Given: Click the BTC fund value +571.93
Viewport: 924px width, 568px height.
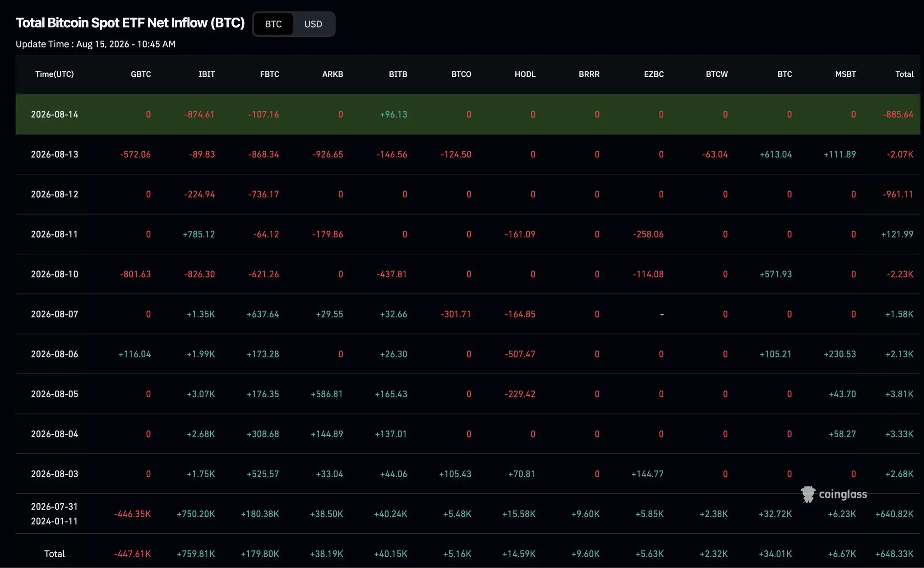Looking at the screenshot, I should click(776, 275).
